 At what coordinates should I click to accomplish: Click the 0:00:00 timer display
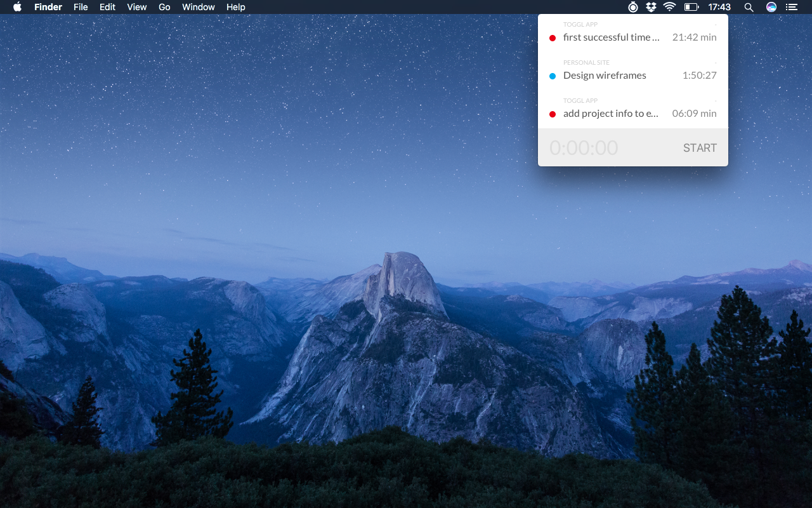[x=584, y=148]
